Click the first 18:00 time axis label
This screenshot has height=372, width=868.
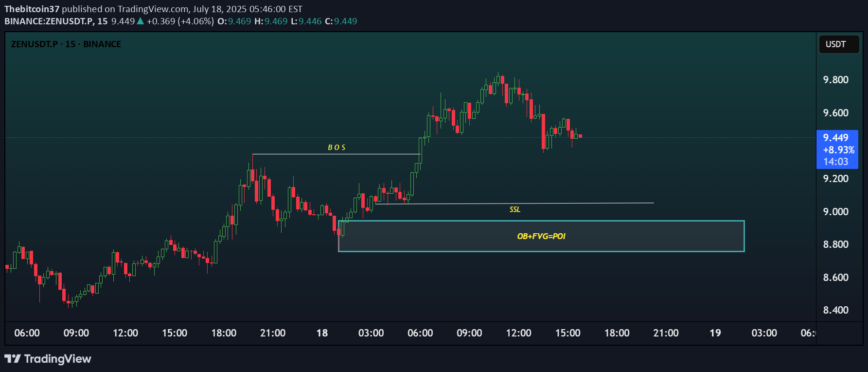tap(224, 333)
